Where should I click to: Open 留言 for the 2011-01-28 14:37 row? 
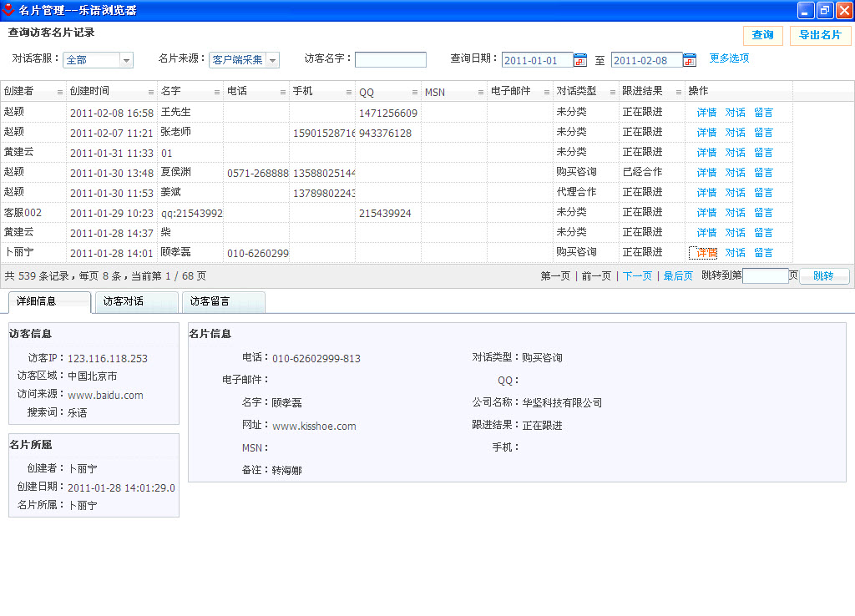click(763, 233)
